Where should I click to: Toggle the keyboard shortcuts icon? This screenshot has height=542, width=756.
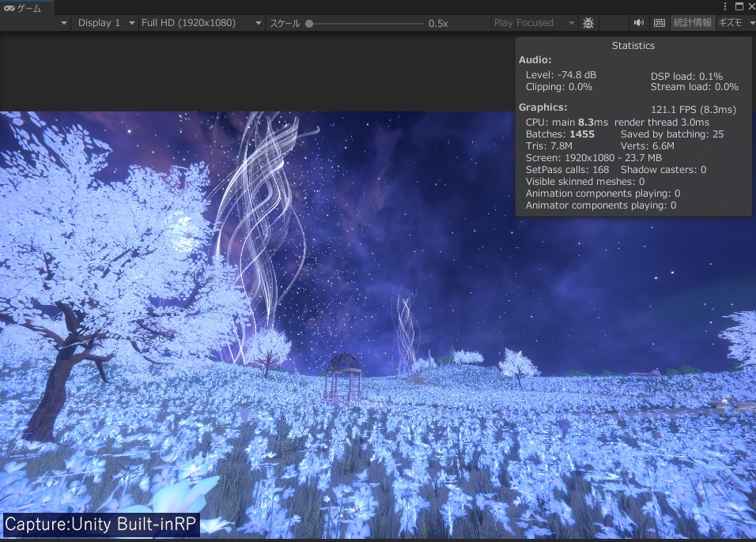659,23
